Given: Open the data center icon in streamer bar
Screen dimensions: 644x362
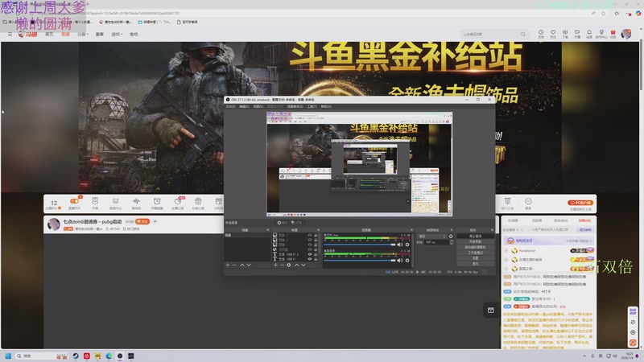Looking at the screenshot, I should (115, 203).
